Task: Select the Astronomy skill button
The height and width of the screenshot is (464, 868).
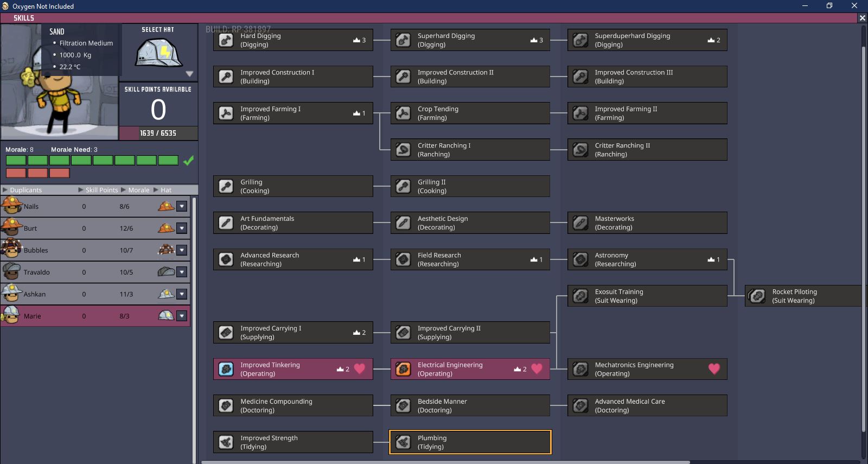Action: [x=647, y=259]
